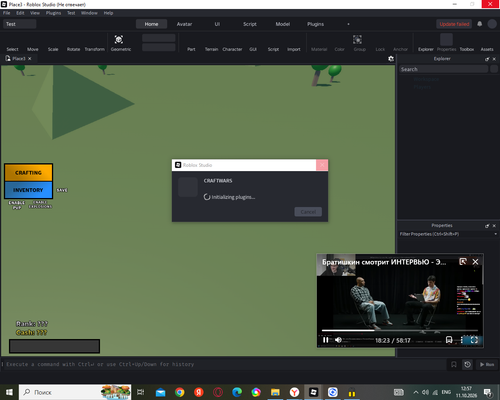Open the command history icon
Viewport: 500px width, 400px height.
pos(467,364)
